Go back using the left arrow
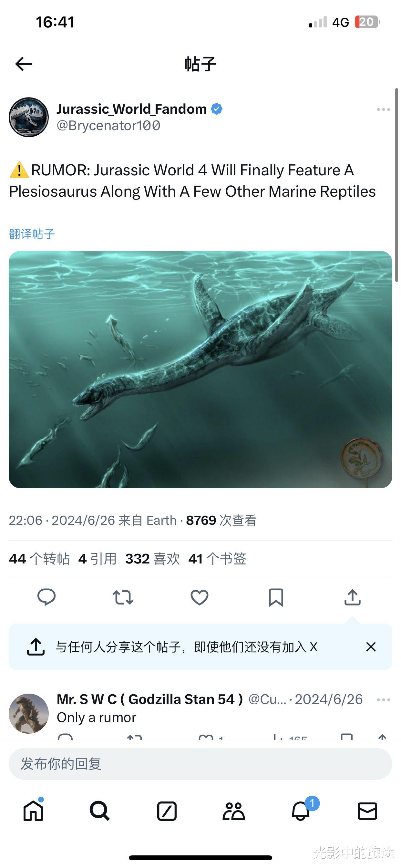 pyautogui.click(x=24, y=64)
